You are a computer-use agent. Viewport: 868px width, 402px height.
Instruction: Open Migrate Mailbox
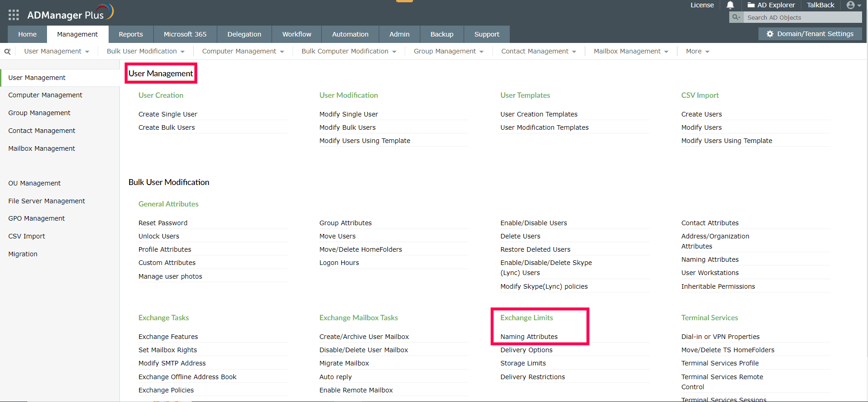344,363
